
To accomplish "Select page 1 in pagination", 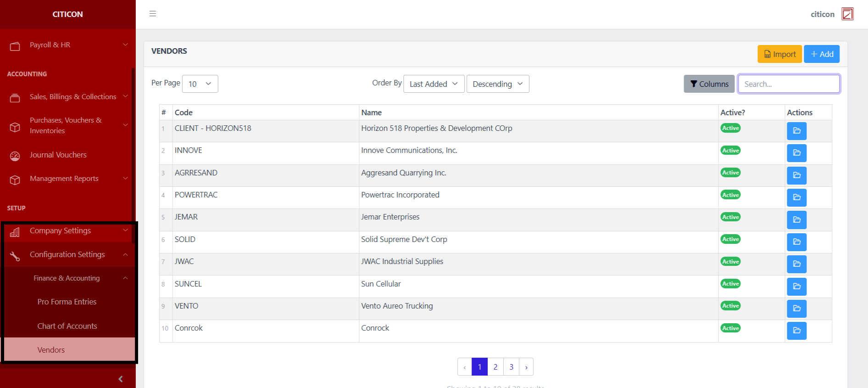I will [x=479, y=367].
